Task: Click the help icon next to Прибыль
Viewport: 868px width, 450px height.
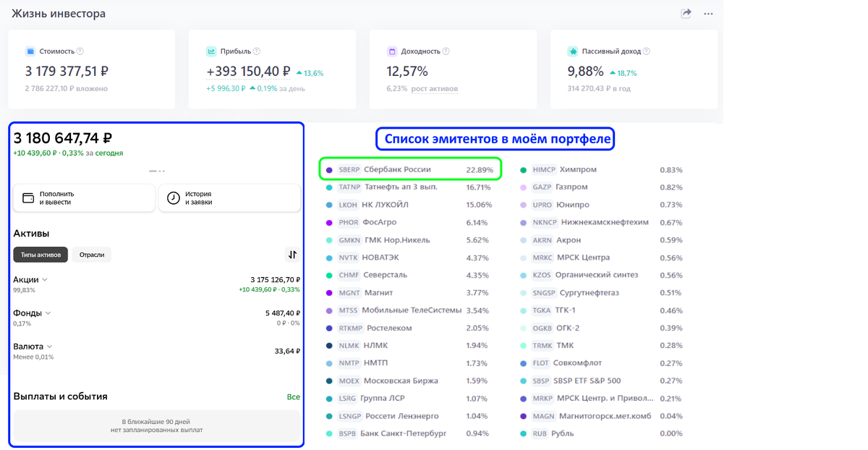Action: coord(257,51)
